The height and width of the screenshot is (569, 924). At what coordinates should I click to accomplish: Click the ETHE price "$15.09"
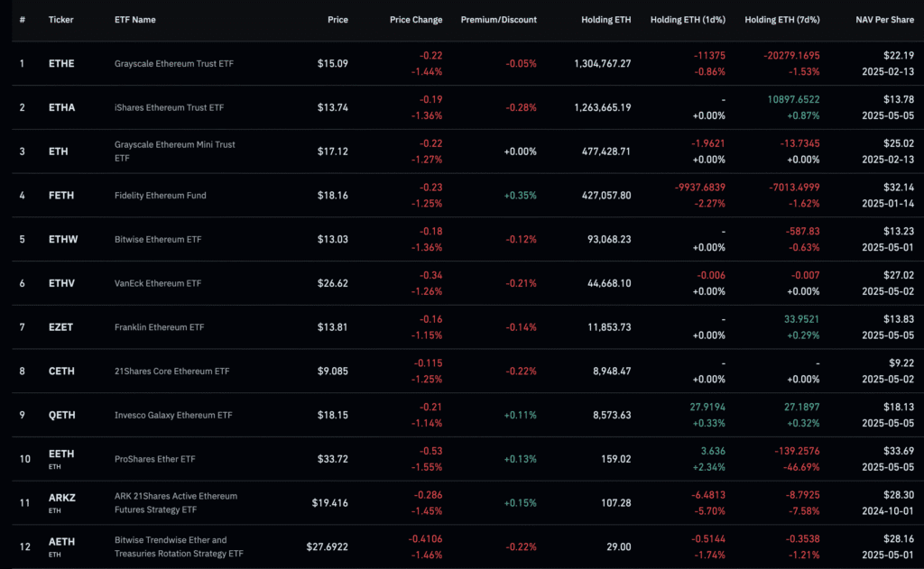tap(332, 64)
